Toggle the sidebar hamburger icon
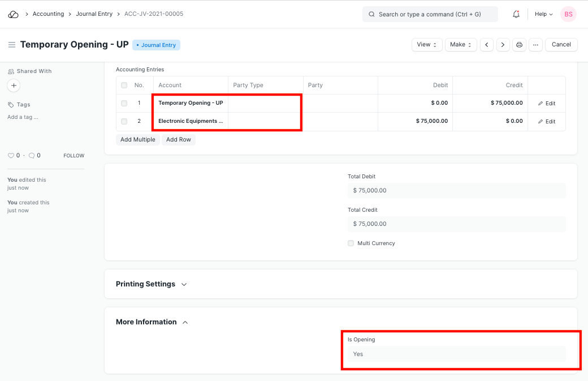This screenshot has height=381, width=588. [x=12, y=45]
